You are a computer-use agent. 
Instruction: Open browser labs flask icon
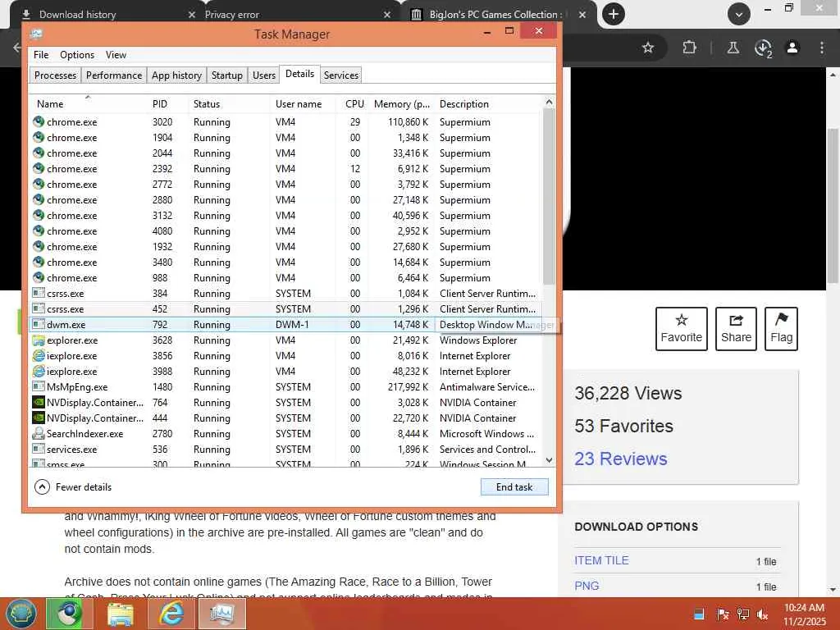[733, 48]
